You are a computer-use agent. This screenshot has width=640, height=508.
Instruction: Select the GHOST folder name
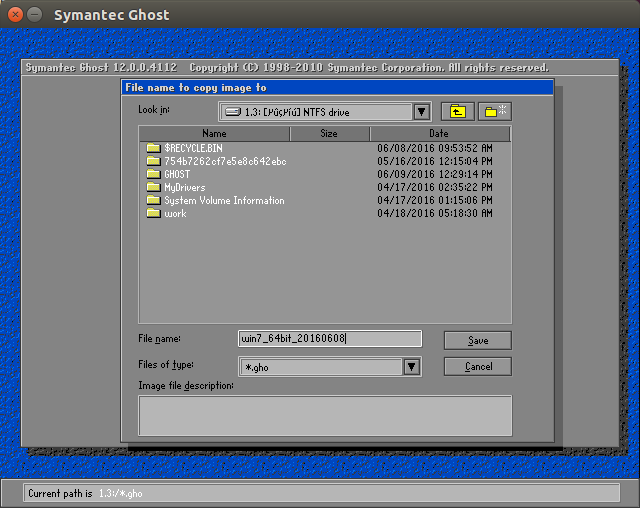[177, 174]
